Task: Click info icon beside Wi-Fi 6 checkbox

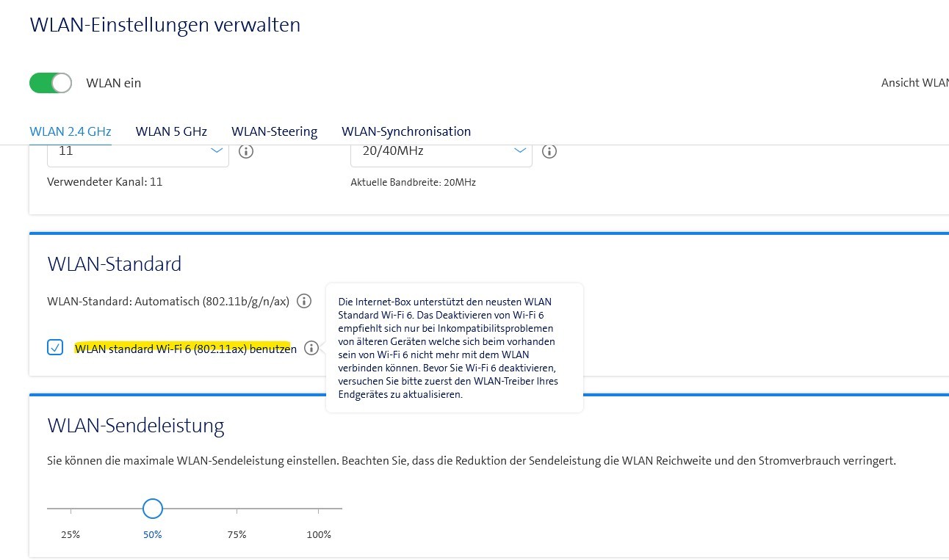Action: [311, 348]
